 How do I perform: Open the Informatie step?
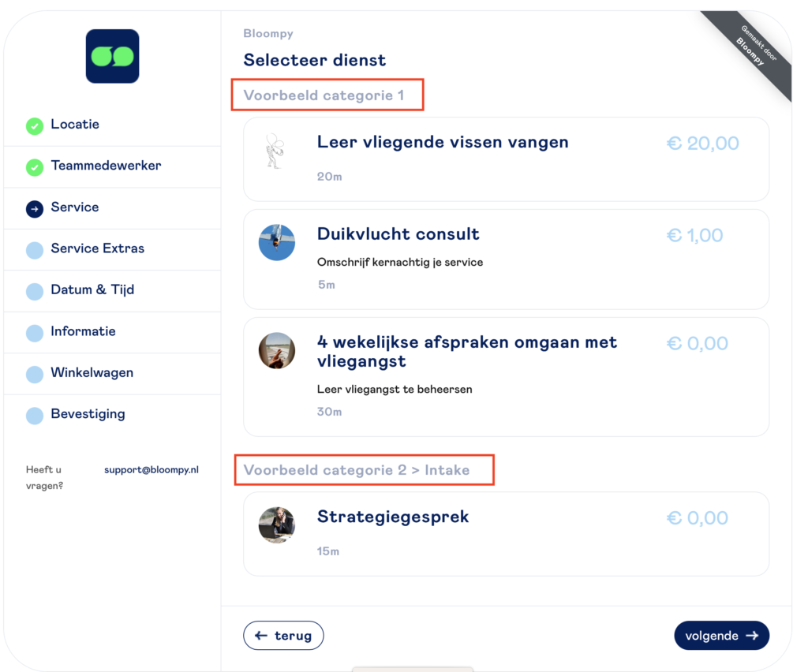[83, 331]
